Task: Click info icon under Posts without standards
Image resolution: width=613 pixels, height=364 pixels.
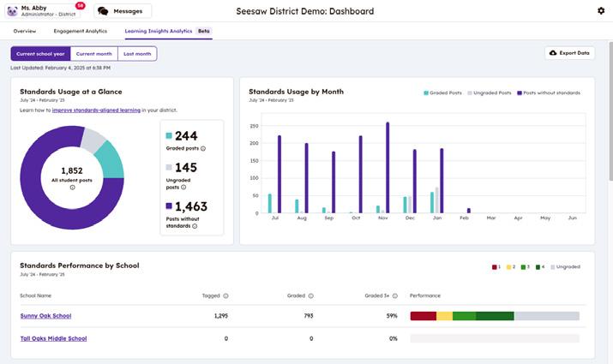Action: 195,226
